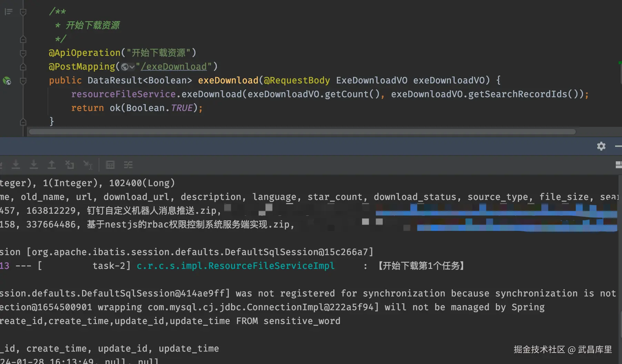Click the star_count column name
This screenshot has width=622, height=364.
[x=335, y=197]
